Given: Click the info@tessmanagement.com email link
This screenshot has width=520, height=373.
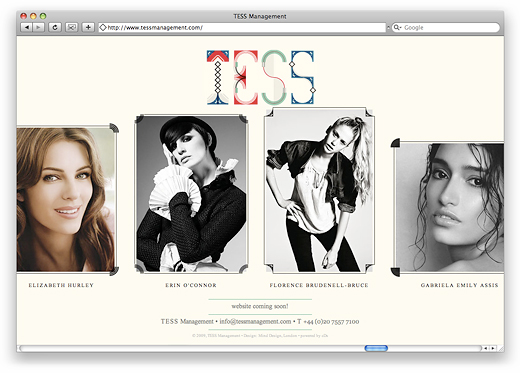Looking at the screenshot, I should [x=255, y=322].
